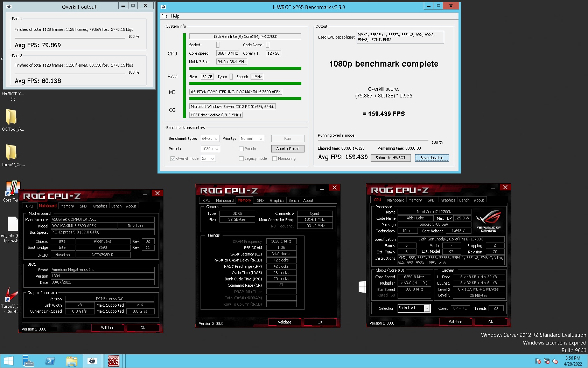Click the Abort / Reset button
588x368 pixels.
pyautogui.click(x=288, y=149)
